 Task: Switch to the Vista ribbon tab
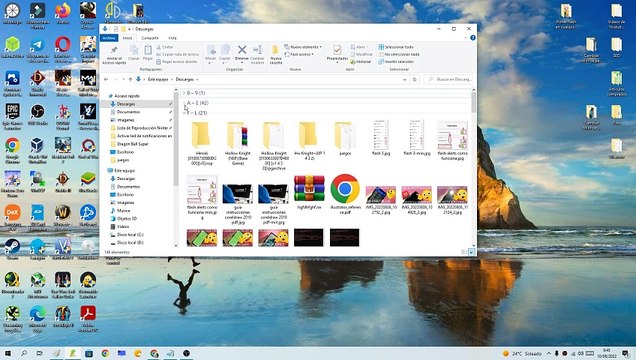[172, 38]
